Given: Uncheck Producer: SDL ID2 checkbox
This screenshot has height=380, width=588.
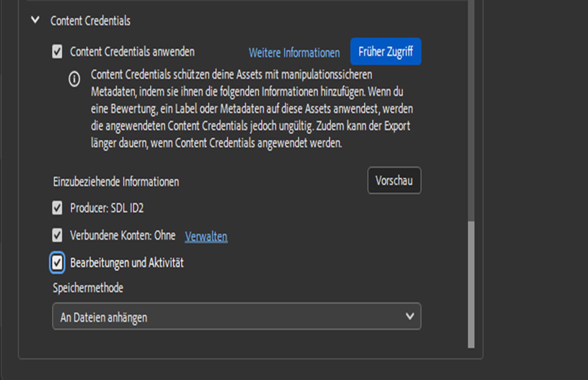Looking at the screenshot, I should [57, 208].
